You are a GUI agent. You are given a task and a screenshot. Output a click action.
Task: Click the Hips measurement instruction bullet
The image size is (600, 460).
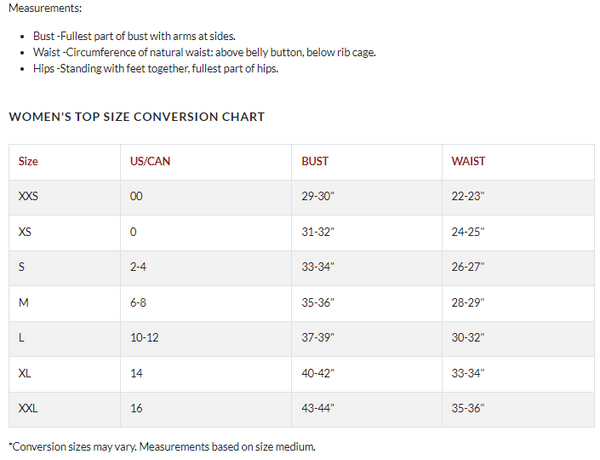(155, 69)
